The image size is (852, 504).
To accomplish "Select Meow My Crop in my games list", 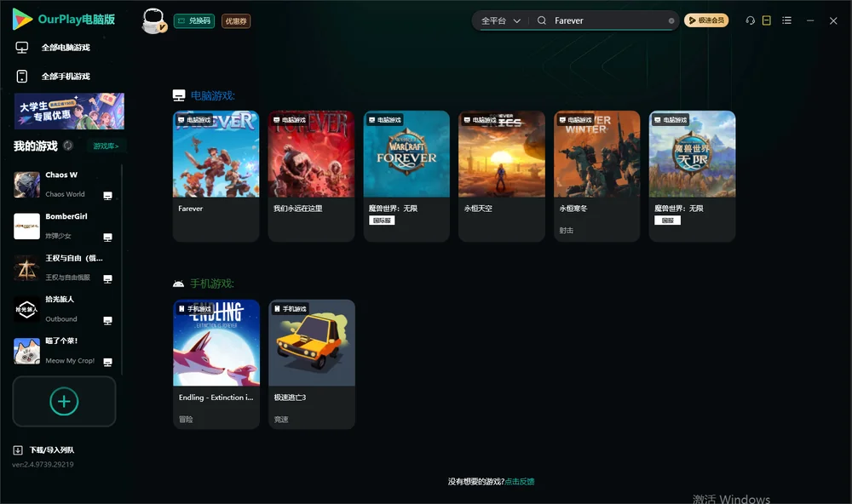I will click(64, 351).
